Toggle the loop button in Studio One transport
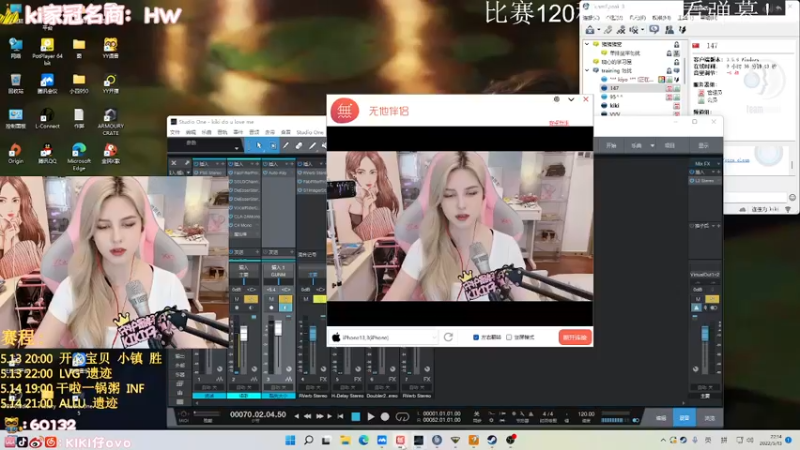 click(x=403, y=417)
